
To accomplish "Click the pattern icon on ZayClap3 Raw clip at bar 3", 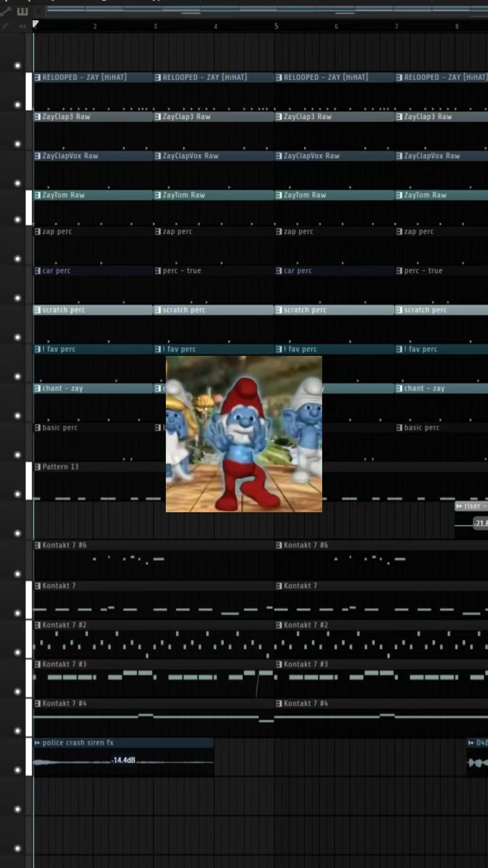I will [x=158, y=117].
